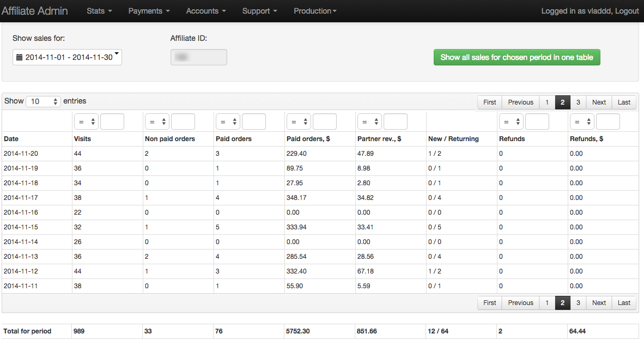Open the date range picker dropdown
Screen dimensions: 644x340
click(67, 57)
